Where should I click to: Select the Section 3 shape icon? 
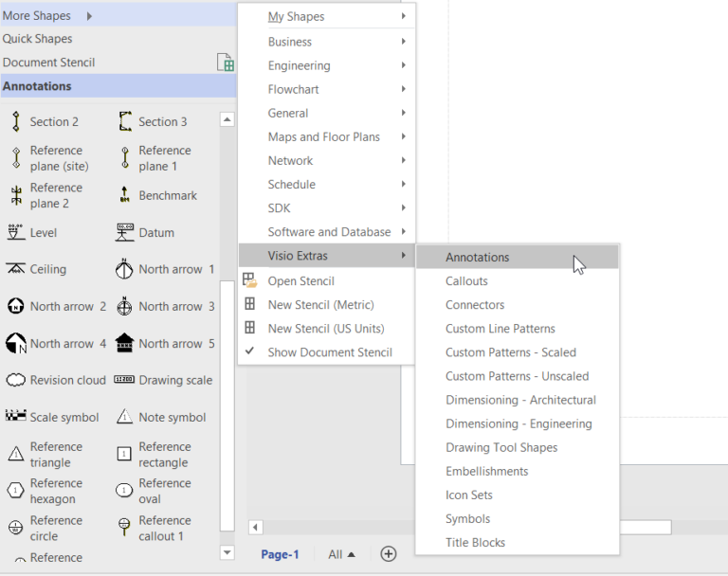(125, 121)
